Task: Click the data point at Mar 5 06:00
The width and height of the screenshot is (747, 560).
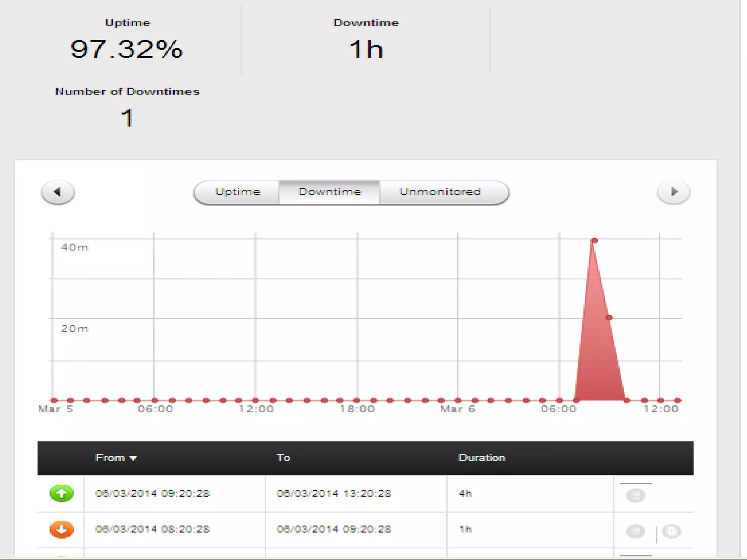Action: click(x=155, y=400)
